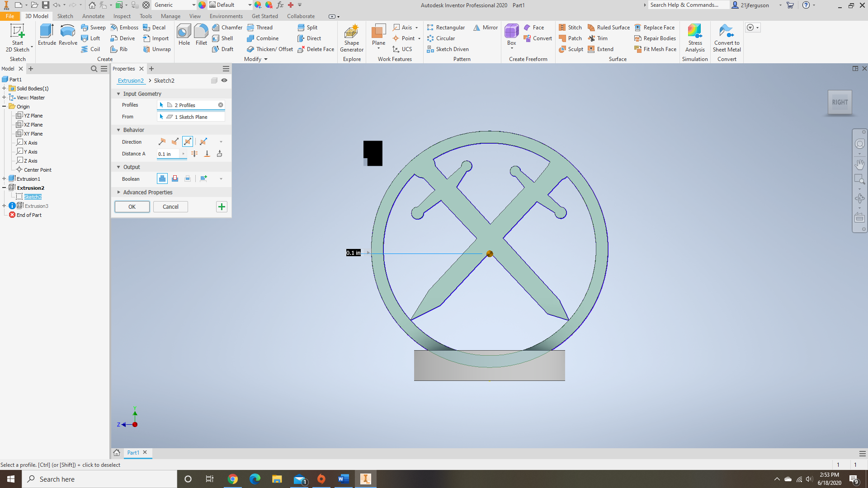Image resolution: width=868 pixels, height=488 pixels.
Task: Select the Thread tool
Action: [260, 28]
